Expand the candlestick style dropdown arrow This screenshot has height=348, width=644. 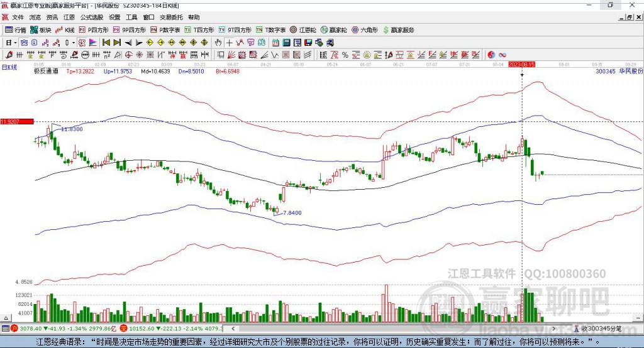(74, 43)
